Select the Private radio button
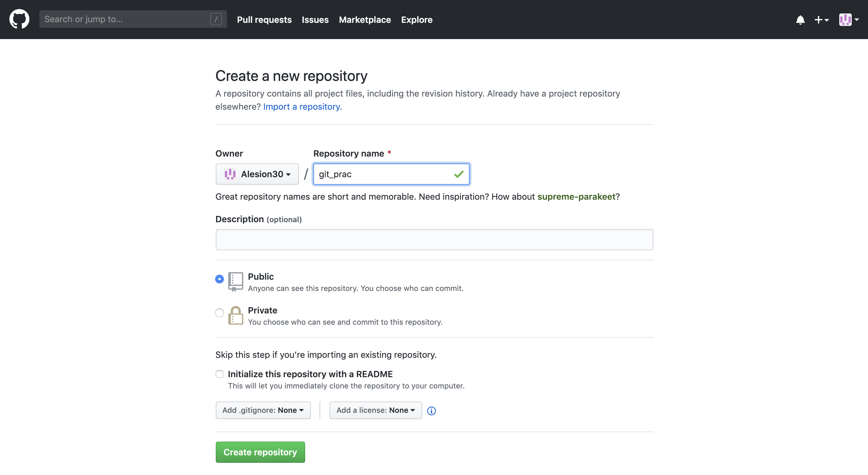The height and width of the screenshot is (475, 868). tap(220, 312)
